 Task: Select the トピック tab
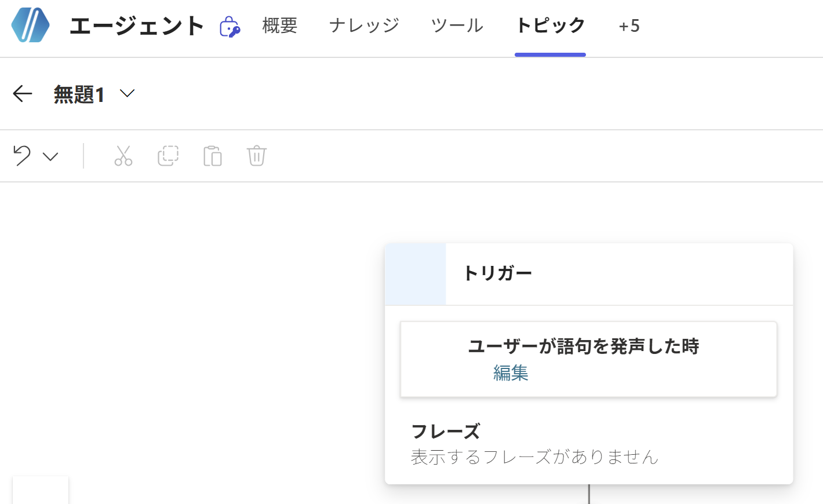coord(550,25)
